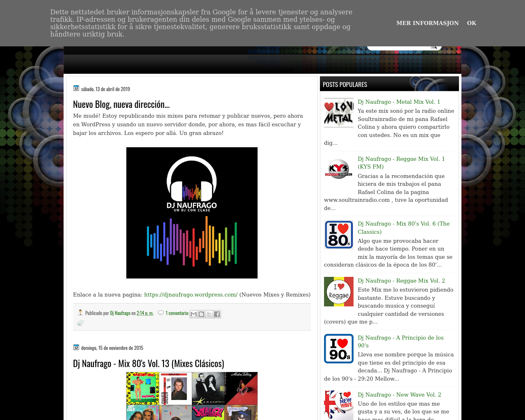The image size is (525, 420).
Task: Open the 2:14 p. m. permalink
Action: [x=145, y=313]
